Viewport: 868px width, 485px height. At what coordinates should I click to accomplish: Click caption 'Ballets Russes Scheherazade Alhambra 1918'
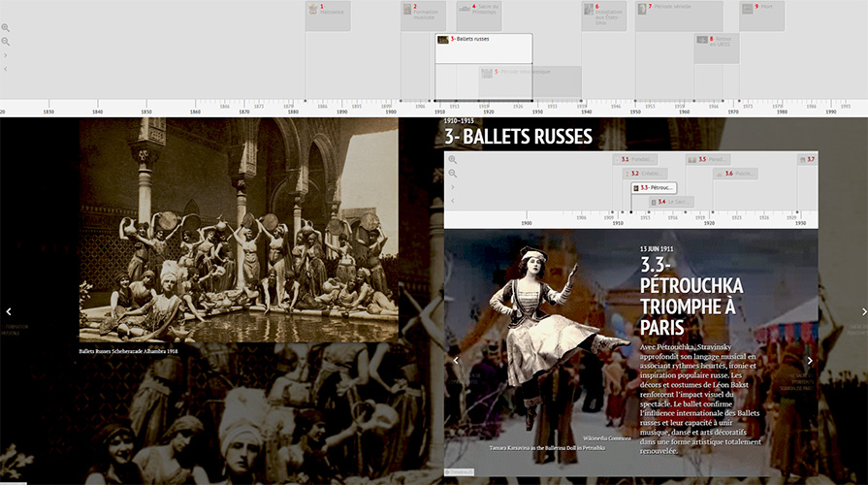128,351
